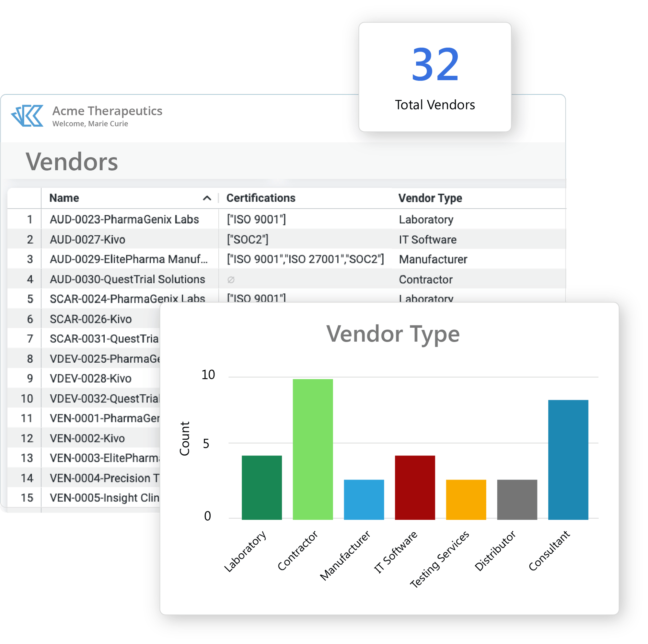Viewport: 648px width, 644px height.
Task: Select vendor VEN-0003-ElitePharm
Action: pyautogui.click(x=105, y=458)
